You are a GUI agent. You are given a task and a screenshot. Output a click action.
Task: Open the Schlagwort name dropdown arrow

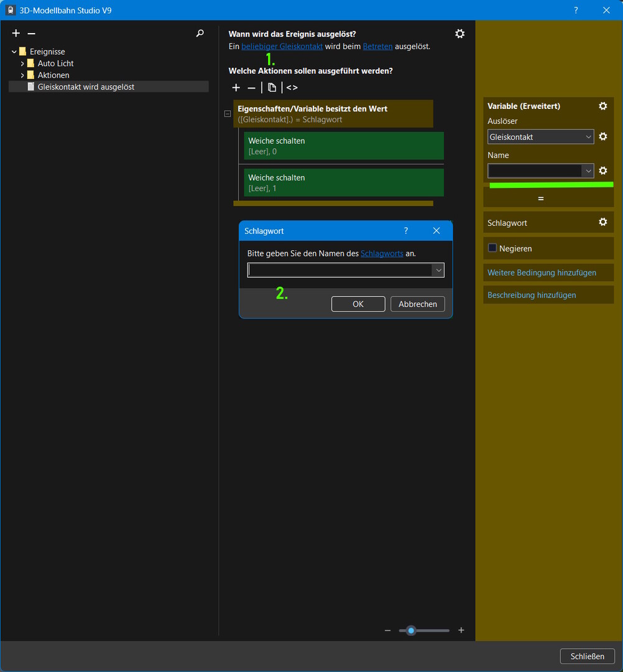point(438,270)
